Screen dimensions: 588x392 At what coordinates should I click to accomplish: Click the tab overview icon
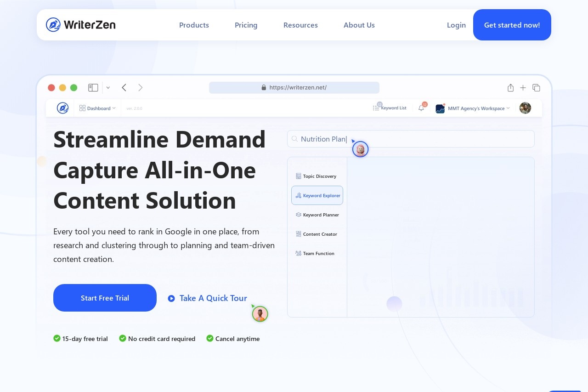[536, 87]
